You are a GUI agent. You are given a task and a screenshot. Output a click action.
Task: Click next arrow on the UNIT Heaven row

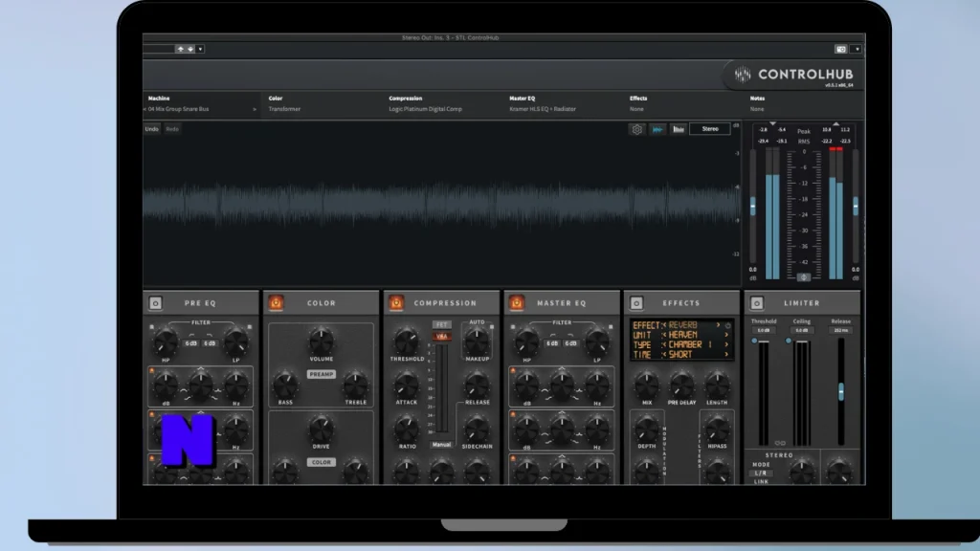click(x=726, y=335)
